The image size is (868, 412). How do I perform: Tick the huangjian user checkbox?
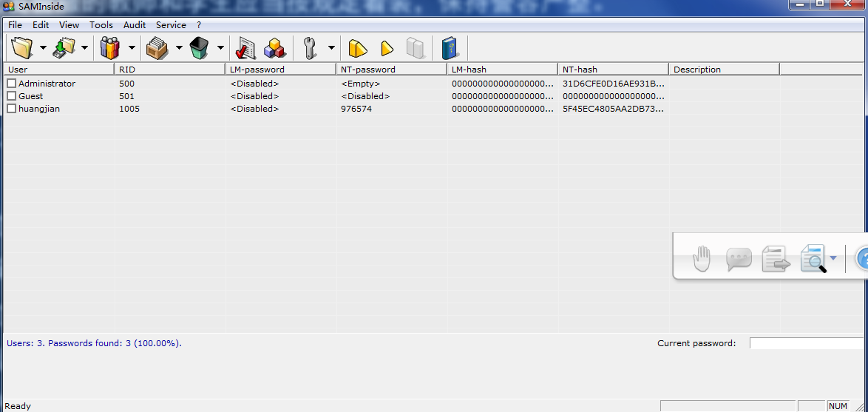pyautogui.click(x=11, y=109)
